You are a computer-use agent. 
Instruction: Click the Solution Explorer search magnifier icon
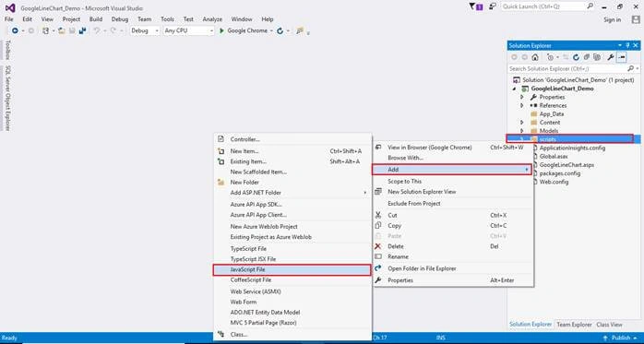point(630,68)
